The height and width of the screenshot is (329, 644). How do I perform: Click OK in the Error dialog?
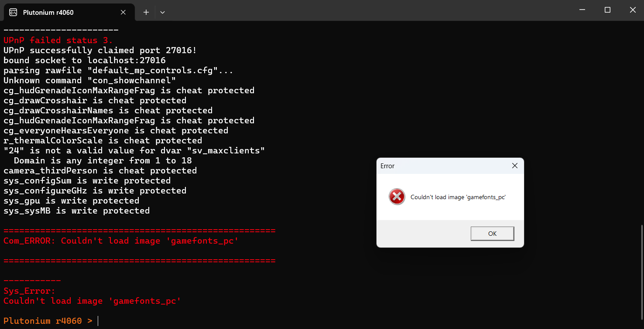point(492,234)
